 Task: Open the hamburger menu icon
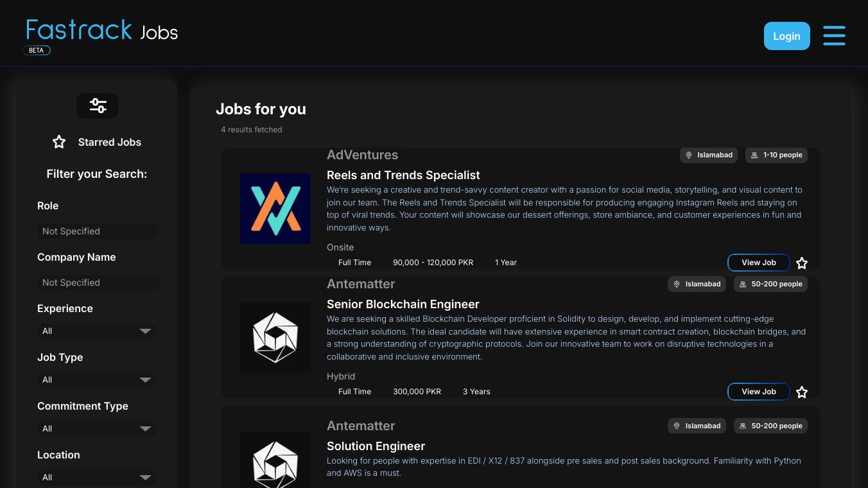point(834,36)
